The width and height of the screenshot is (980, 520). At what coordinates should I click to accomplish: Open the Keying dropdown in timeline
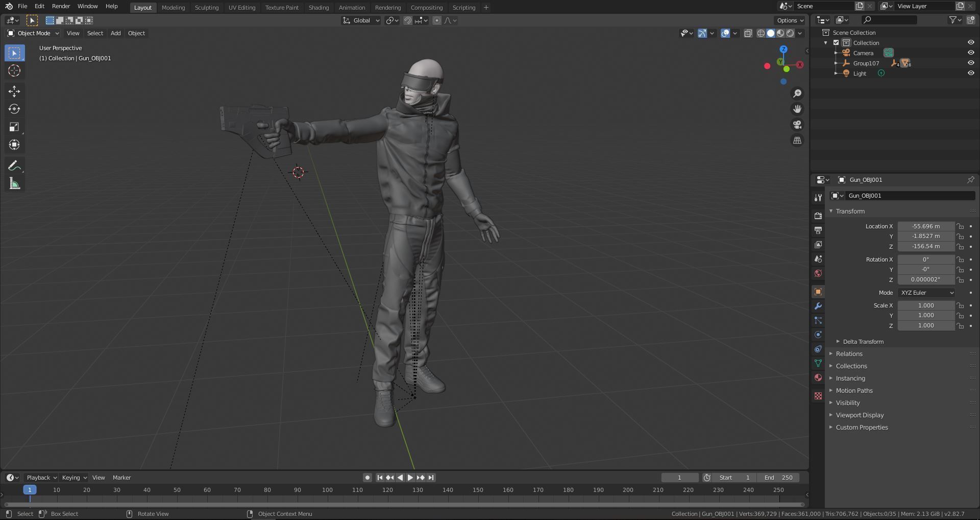pos(74,478)
